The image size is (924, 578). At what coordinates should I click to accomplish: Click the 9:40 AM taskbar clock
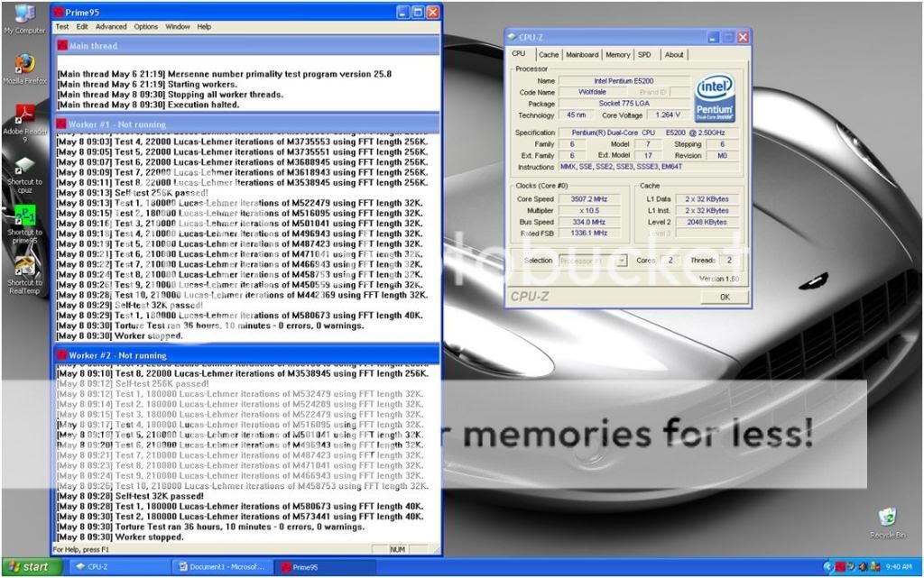pyautogui.click(x=899, y=567)
